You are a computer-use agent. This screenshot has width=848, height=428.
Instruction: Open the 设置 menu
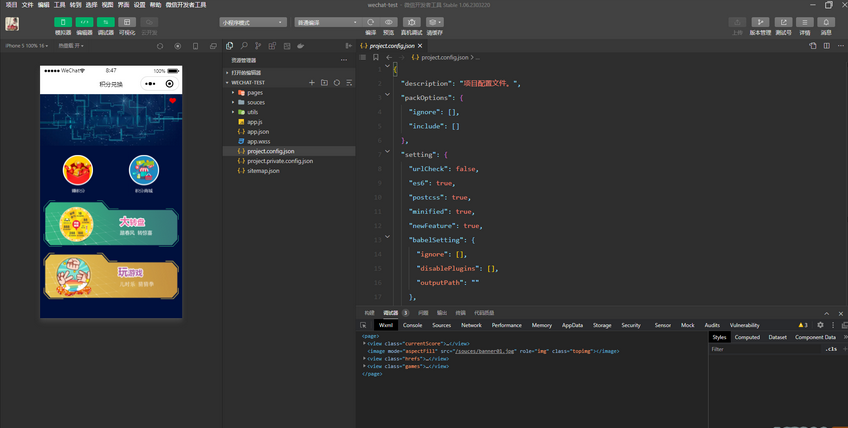coord(140,5)
